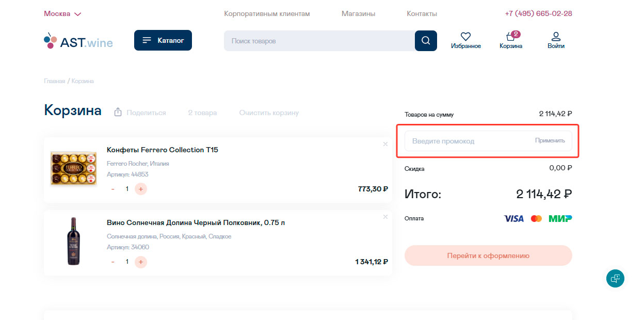Click the Ferrero Rocher, Италия text

tap(138, 164)
